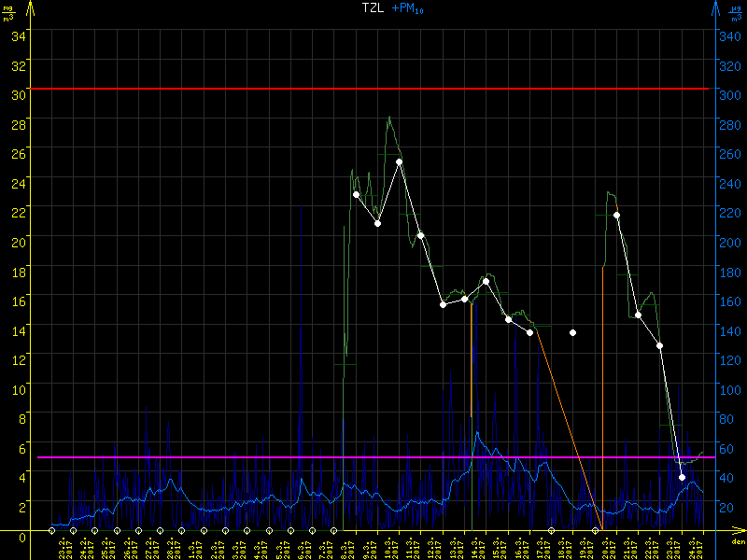747x560 pixels.
Task: Select first white data point of the white line
Action: click(x=356, y=194)
